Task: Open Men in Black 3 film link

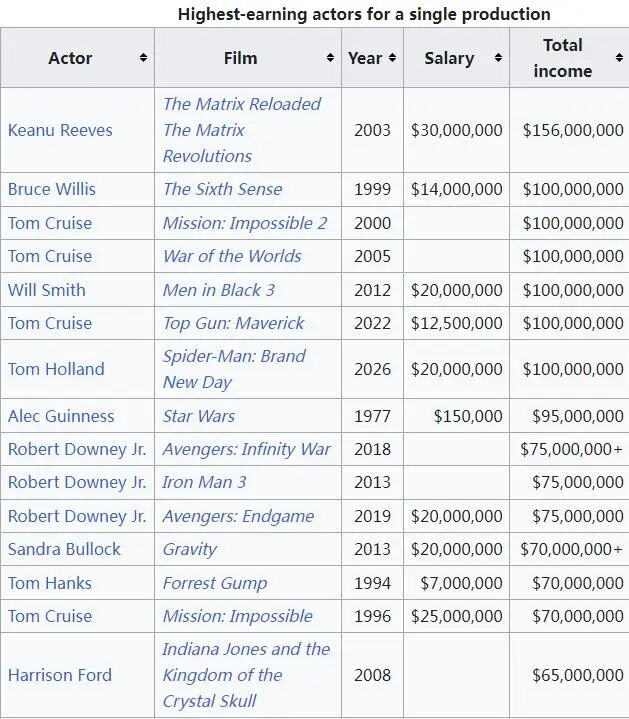Action: pos(219,290)
